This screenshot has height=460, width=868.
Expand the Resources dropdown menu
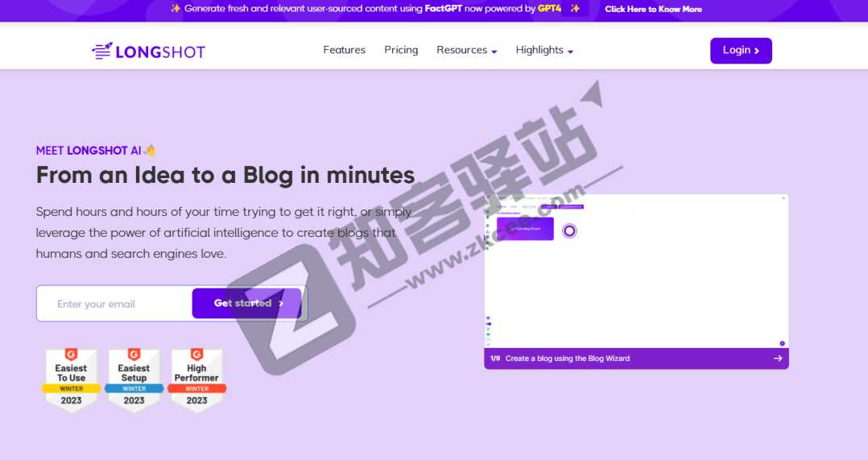pyautogui.click(x=466, y=50)
